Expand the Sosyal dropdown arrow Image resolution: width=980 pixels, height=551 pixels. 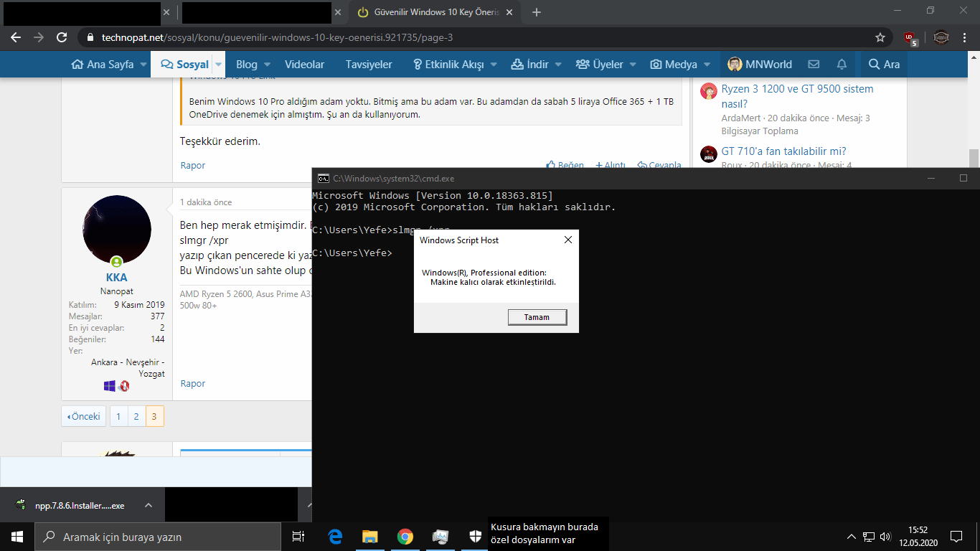219,65
